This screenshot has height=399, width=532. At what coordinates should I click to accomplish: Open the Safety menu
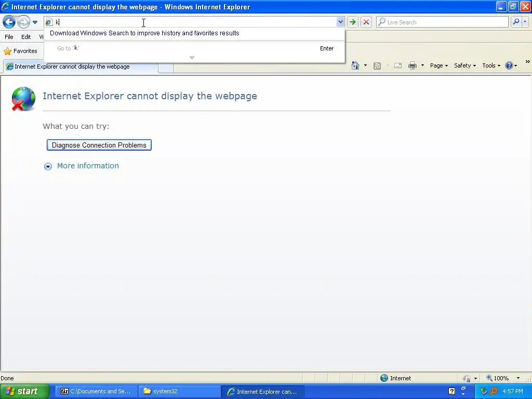(x=465, y=65)
